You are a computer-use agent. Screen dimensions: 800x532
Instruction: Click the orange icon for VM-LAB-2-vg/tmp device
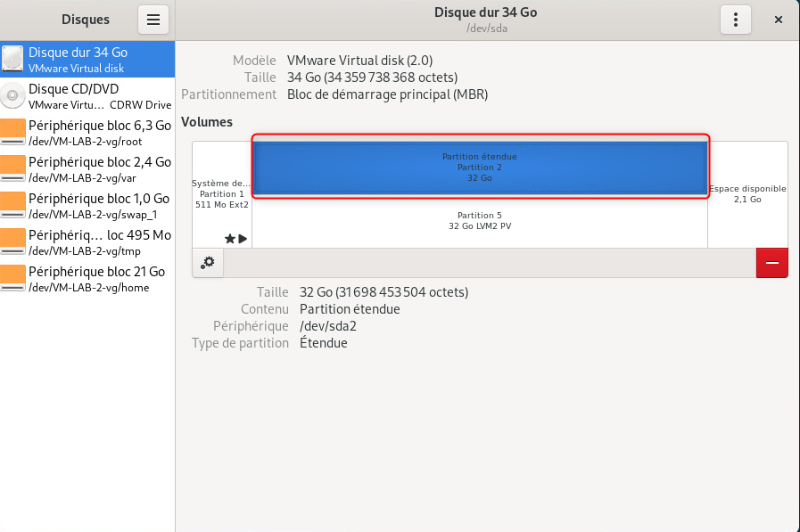tap(13, 242)
